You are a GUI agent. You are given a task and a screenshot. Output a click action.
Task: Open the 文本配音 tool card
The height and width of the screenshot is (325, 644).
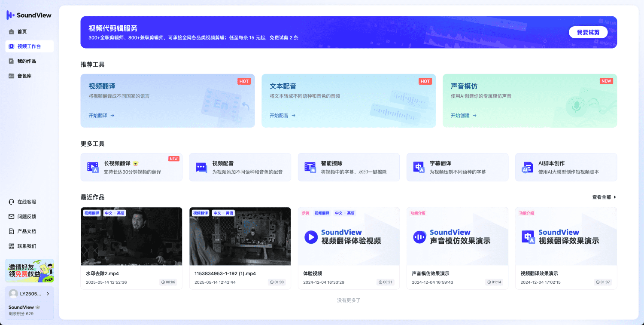coord(349,101)
